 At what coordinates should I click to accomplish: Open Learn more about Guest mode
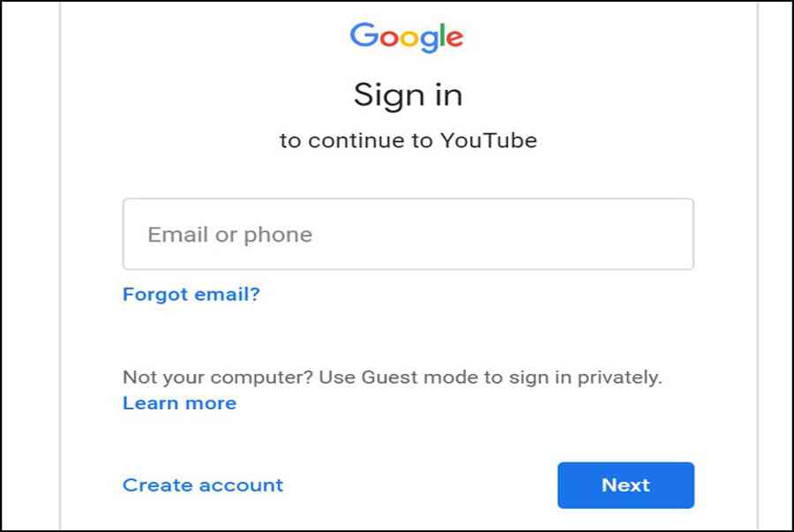point(180,403)
